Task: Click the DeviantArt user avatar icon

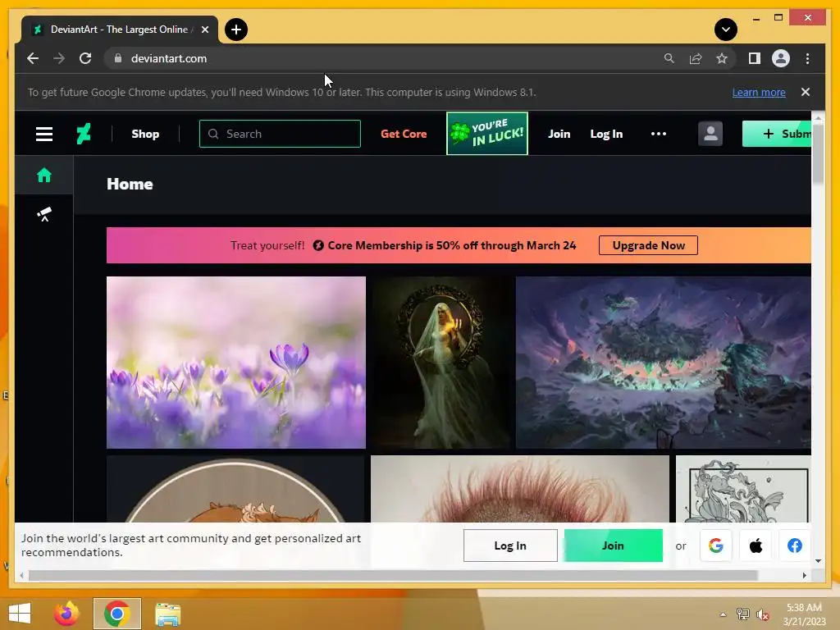Action: pos(710,134)
